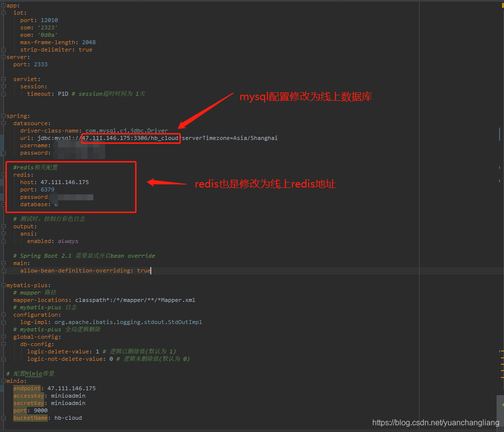This screenshot has width=504, height=432.
Task: Collapse the output: section fold marker
Action: point(3,226)
